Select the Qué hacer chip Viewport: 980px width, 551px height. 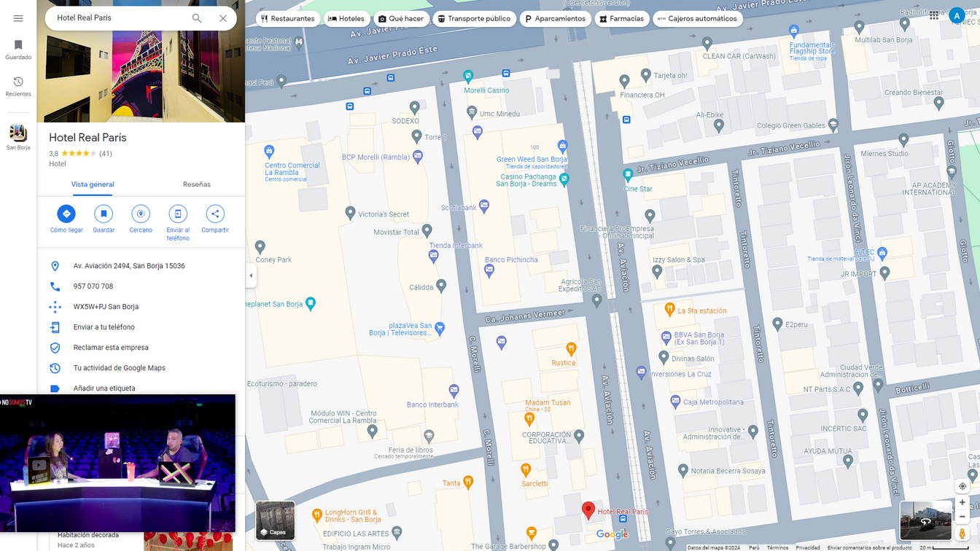coord(400,18)
